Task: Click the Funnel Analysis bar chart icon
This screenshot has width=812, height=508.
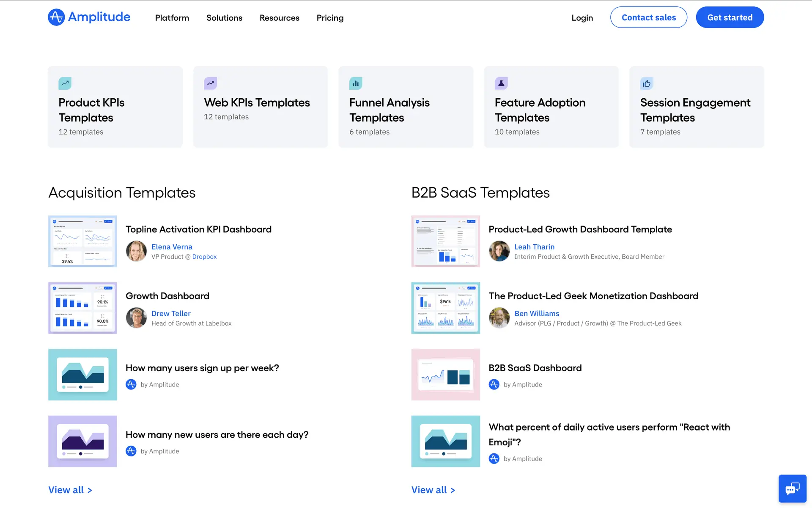Action: pyautogui.click(x=356, y=83)
